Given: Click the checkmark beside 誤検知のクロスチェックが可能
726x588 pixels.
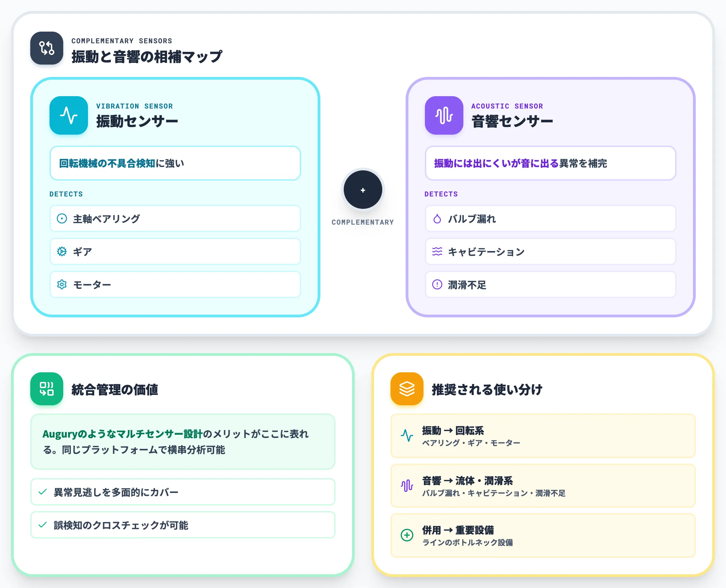Looking at the screenshot, I should (x=43, y=525).
